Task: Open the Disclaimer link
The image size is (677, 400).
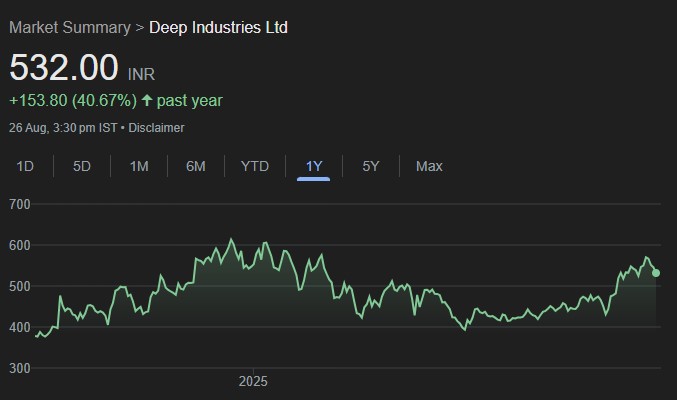Action: click(x=156, y=127)
